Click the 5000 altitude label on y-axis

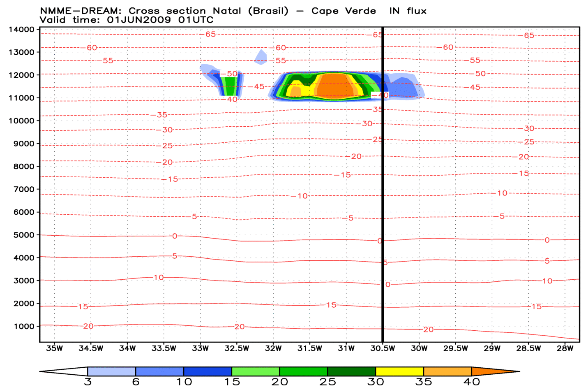(x=23, y=235)
